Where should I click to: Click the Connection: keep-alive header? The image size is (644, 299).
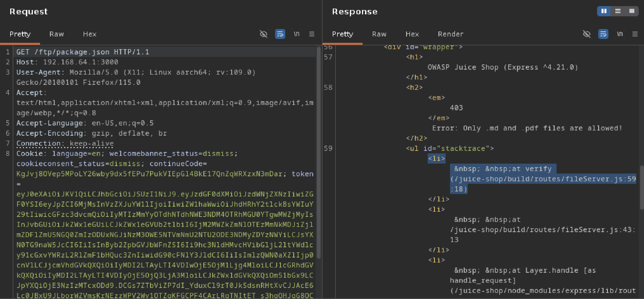click(x=65, y=143)
